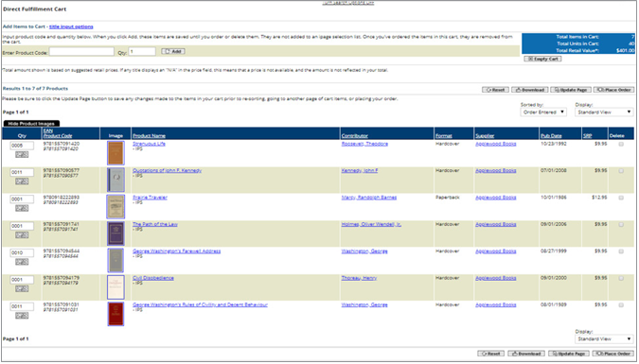Viewport: 639px width, 364px height.
Task: Sort by Format column header
Action: [443, 136]
